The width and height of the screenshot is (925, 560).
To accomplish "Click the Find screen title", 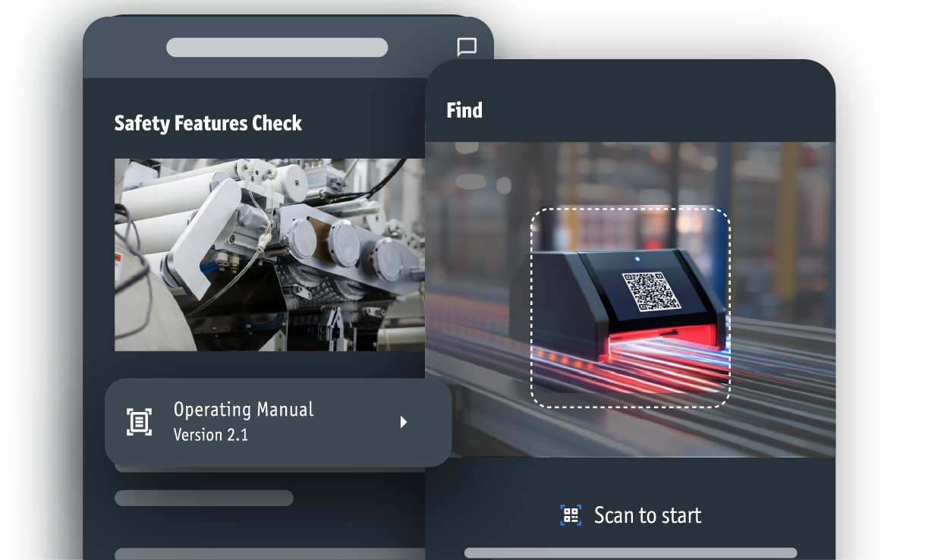I will 464,110.
